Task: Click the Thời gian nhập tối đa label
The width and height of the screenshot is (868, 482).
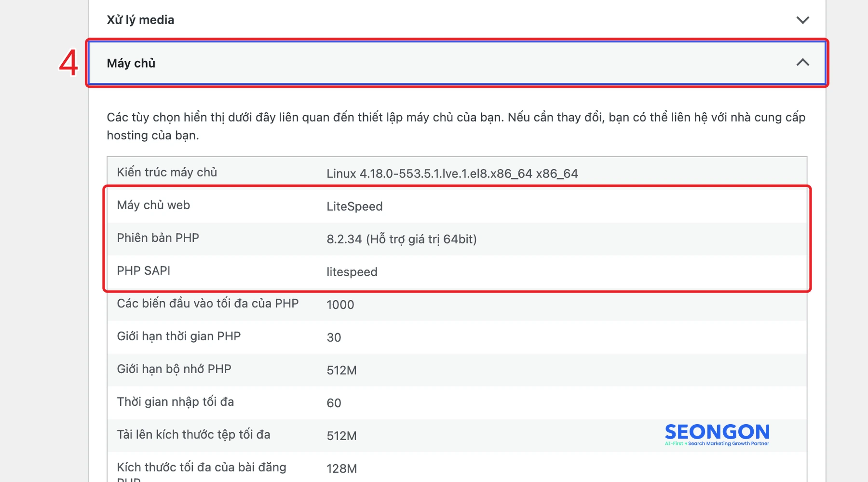Action: [176, 402]
